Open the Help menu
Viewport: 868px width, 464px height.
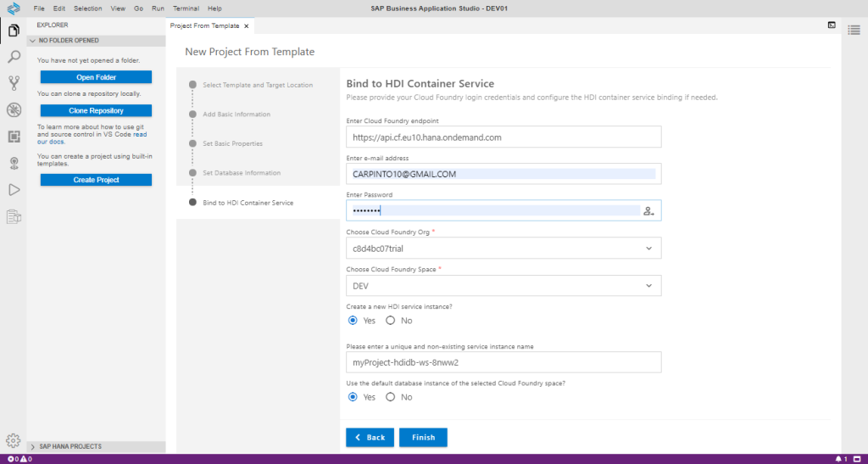tap(214, 8)
